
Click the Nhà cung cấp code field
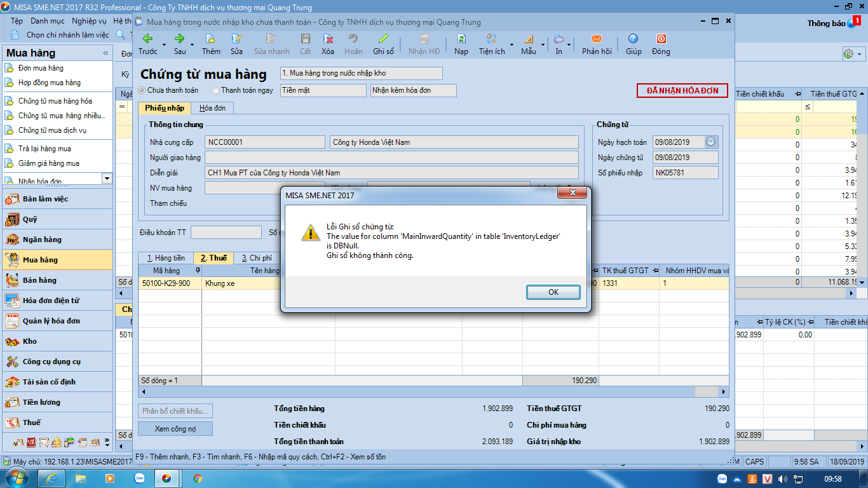coord(266,142)
